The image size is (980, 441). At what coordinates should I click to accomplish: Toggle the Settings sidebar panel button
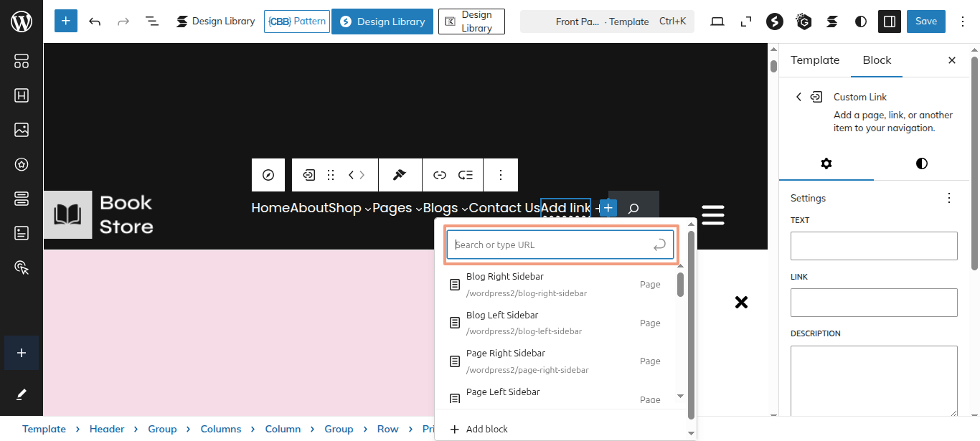890,22
